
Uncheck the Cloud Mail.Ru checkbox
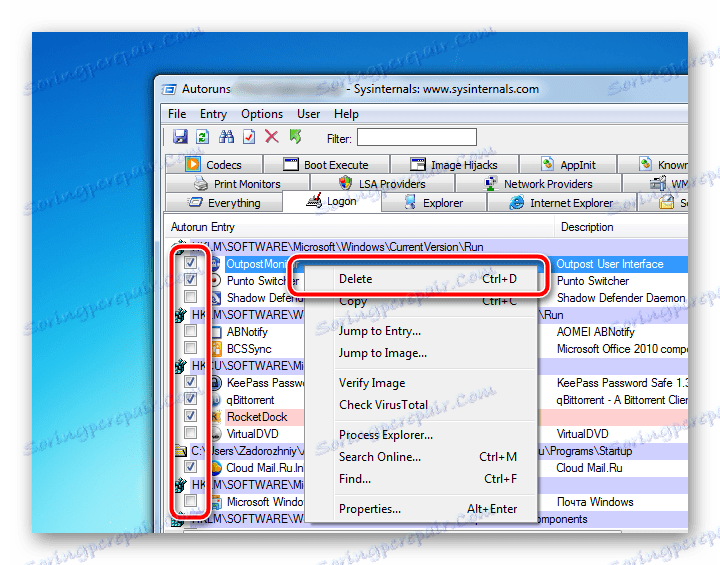click(x=190, y=467)
